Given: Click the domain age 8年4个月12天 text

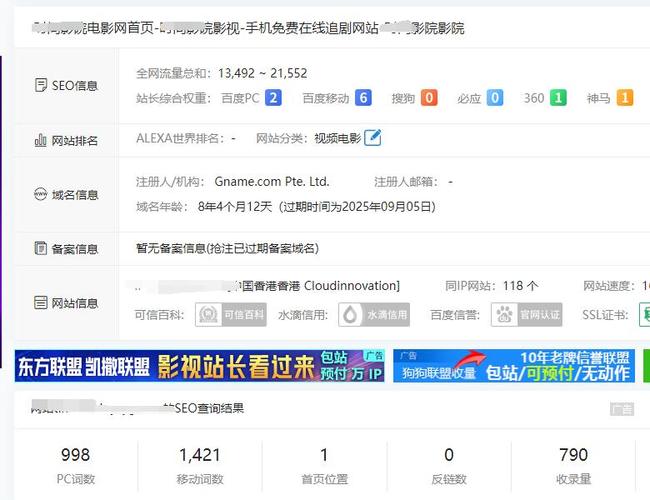Looking at the screenshot, I should (x=235, y=206).
